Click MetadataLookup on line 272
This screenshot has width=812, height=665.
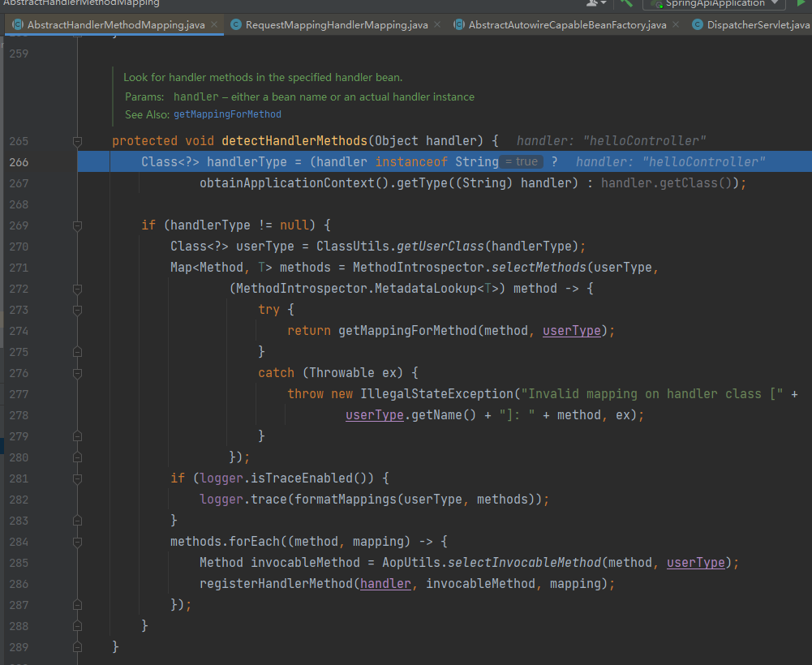tap(426, 289)
